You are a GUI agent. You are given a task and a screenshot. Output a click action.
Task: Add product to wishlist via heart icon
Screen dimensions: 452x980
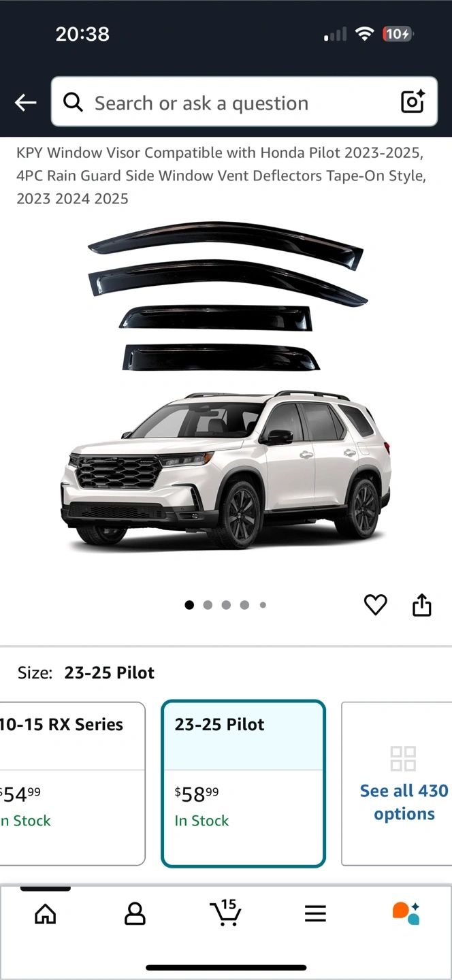pyautogui.click(x=375, y=604)
